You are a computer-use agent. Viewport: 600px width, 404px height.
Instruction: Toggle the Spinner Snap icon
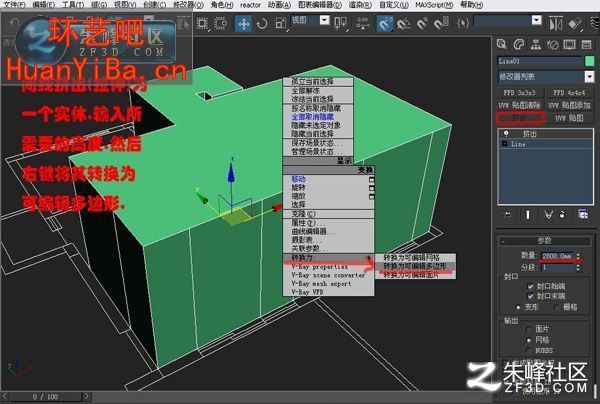(x=441, y=24)
